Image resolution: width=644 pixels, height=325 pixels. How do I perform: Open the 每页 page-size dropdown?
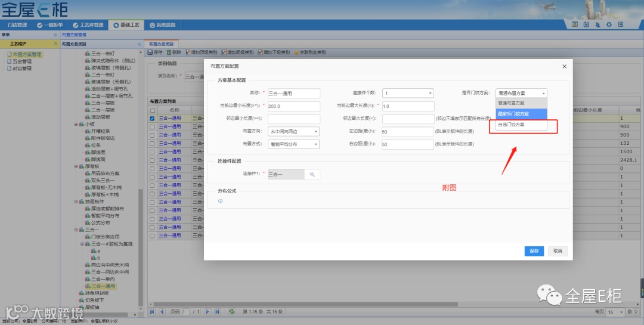[x=616, y=312]
